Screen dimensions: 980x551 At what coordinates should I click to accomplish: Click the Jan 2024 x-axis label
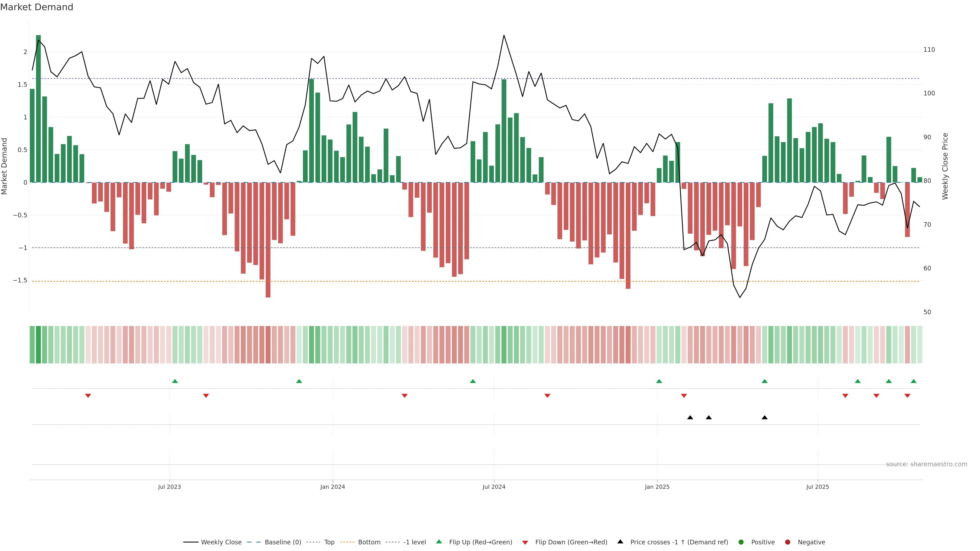click(x=333, y=487)
